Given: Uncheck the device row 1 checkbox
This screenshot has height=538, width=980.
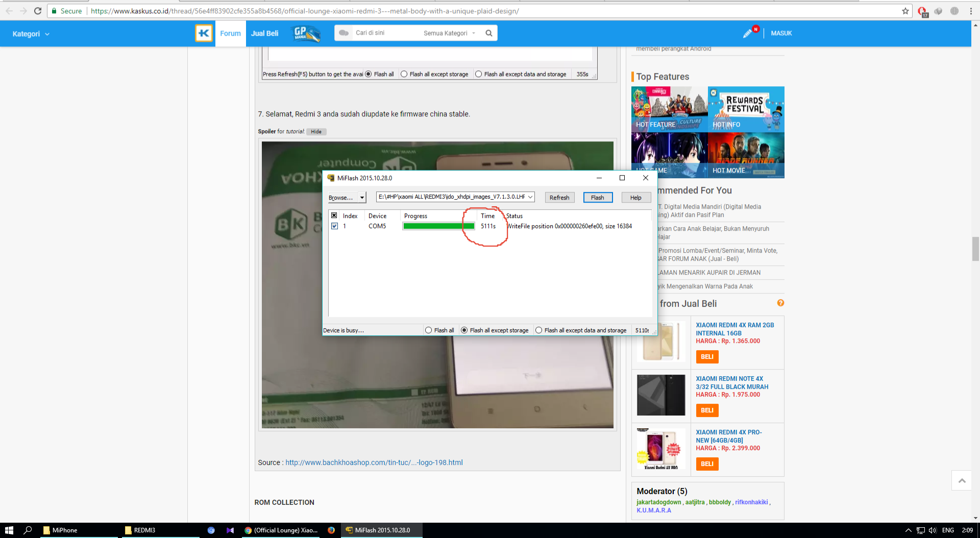Looking at the screenshot, I should tap(334, 226).
